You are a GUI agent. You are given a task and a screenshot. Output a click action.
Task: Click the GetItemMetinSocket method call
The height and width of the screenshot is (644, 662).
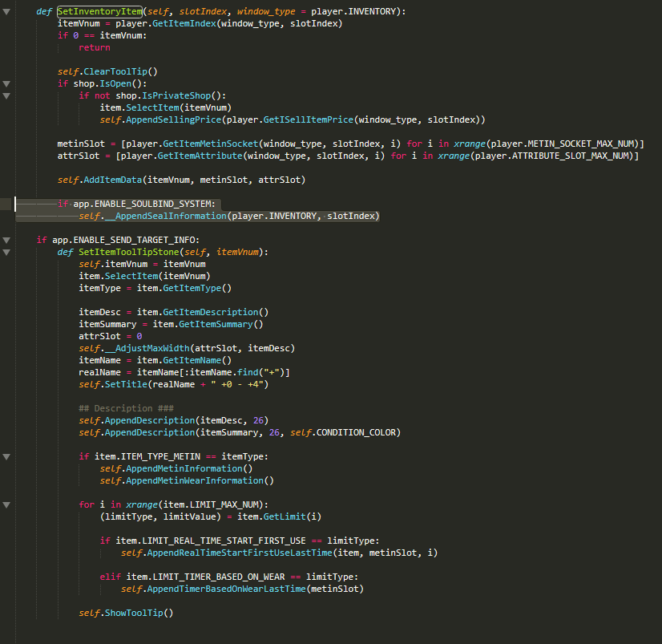tap(210, 144)
